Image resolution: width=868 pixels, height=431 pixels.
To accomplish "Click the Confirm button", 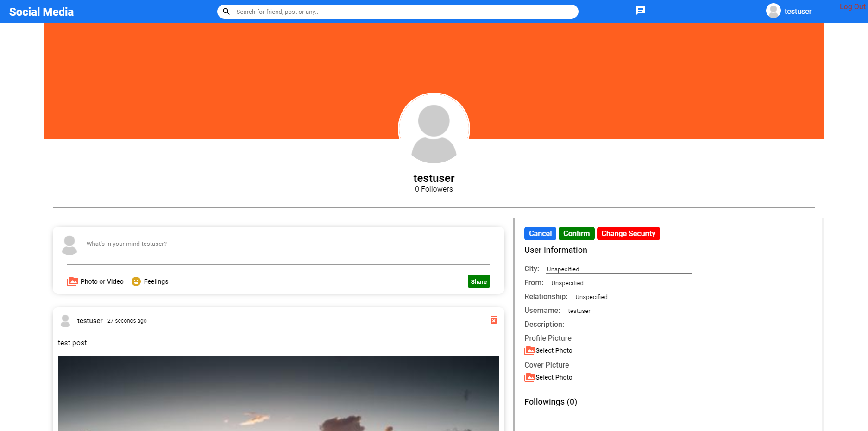I will pyautogui.click(x=576, y=233).
